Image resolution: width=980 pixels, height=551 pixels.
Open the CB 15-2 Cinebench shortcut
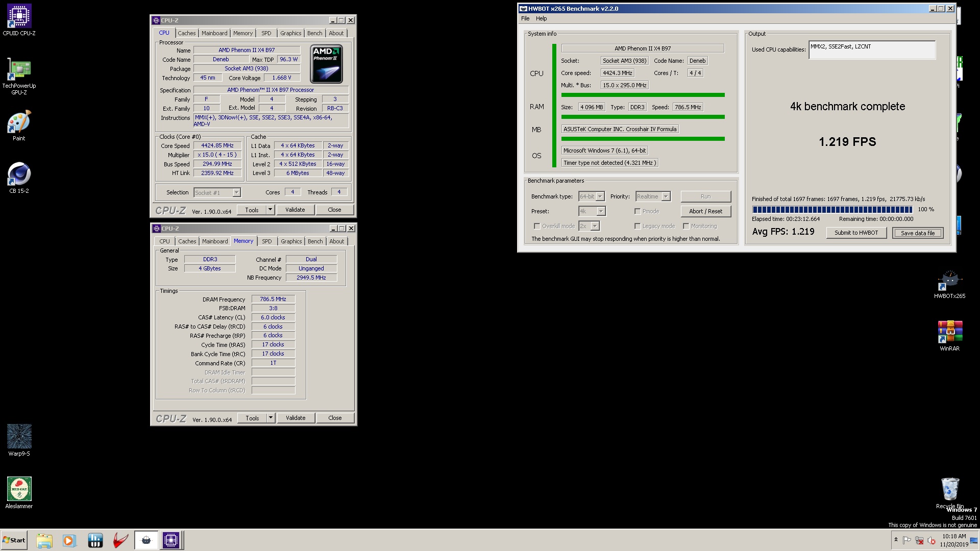point(19,178)
